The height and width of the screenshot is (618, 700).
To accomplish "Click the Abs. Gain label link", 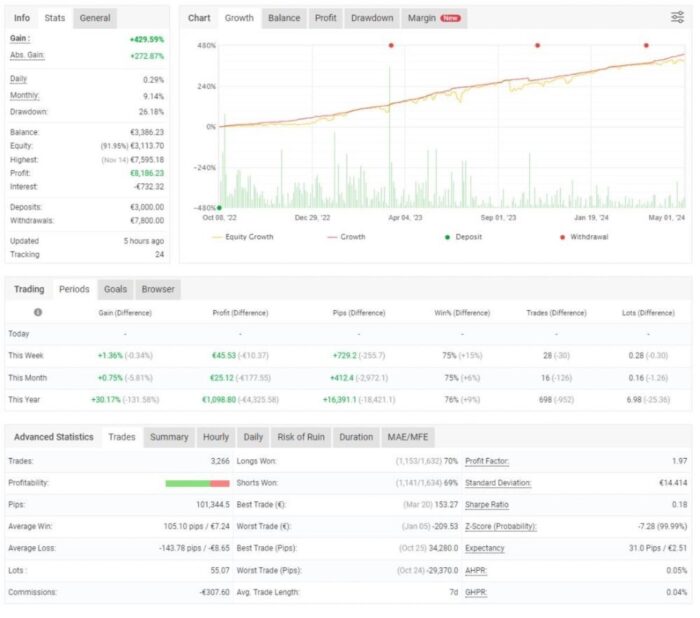I will [27, 56].
